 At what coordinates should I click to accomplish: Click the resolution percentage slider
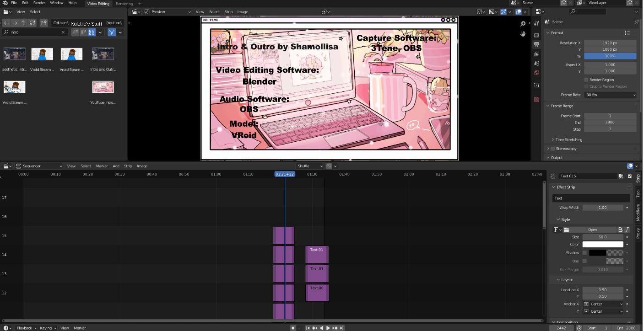pos(610,56)
